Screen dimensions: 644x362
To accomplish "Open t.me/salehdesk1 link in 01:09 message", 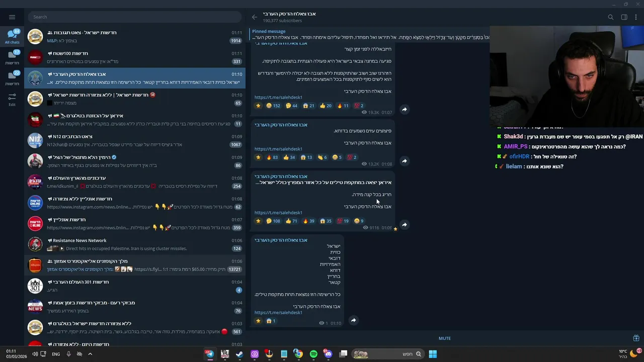I will [278, 213].
